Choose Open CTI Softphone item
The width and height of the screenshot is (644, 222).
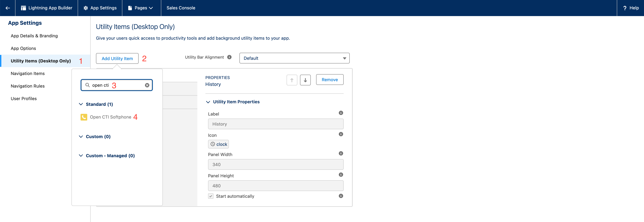111,117
